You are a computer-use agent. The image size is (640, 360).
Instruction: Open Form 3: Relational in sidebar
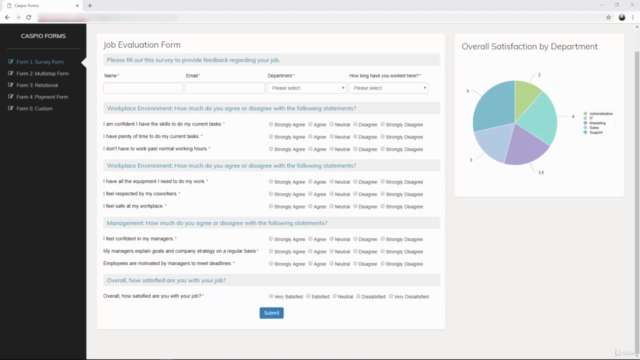click(37, 85)
